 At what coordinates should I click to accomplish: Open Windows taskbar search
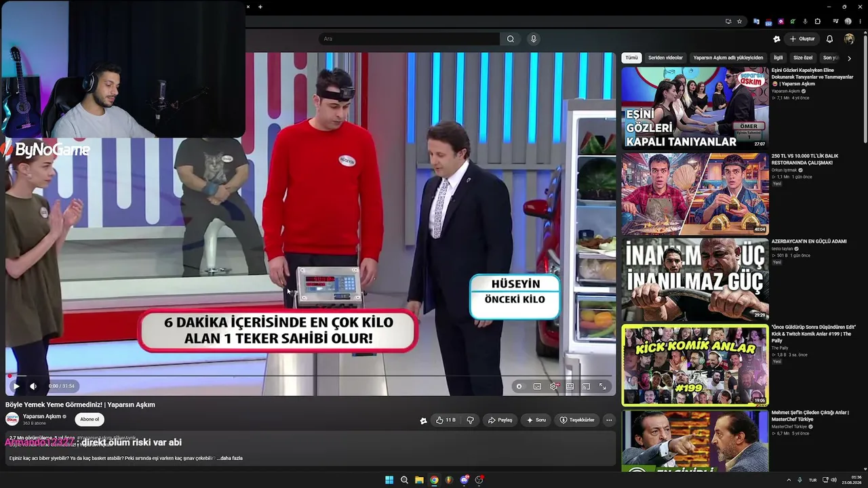404,480
